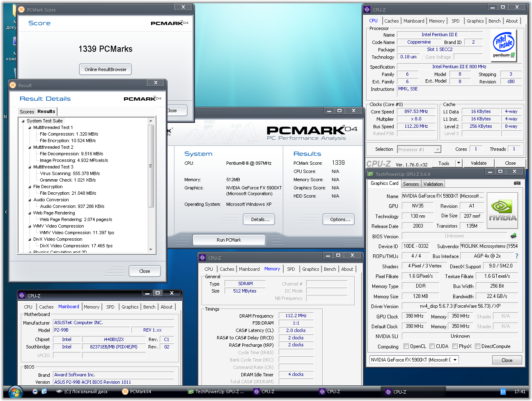This screenshot has width=532, height=401.
Task: Close Result Details with Close button
Action: (144, 271)
